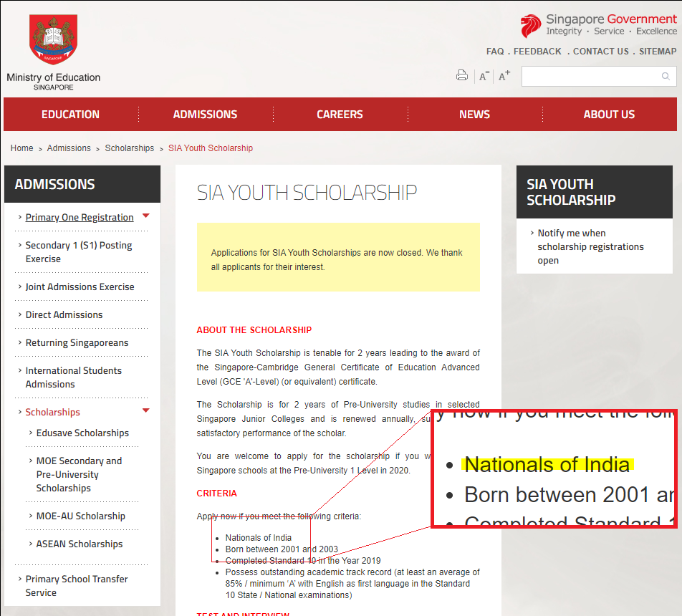Open the SITEMAP link

[658, 52]
